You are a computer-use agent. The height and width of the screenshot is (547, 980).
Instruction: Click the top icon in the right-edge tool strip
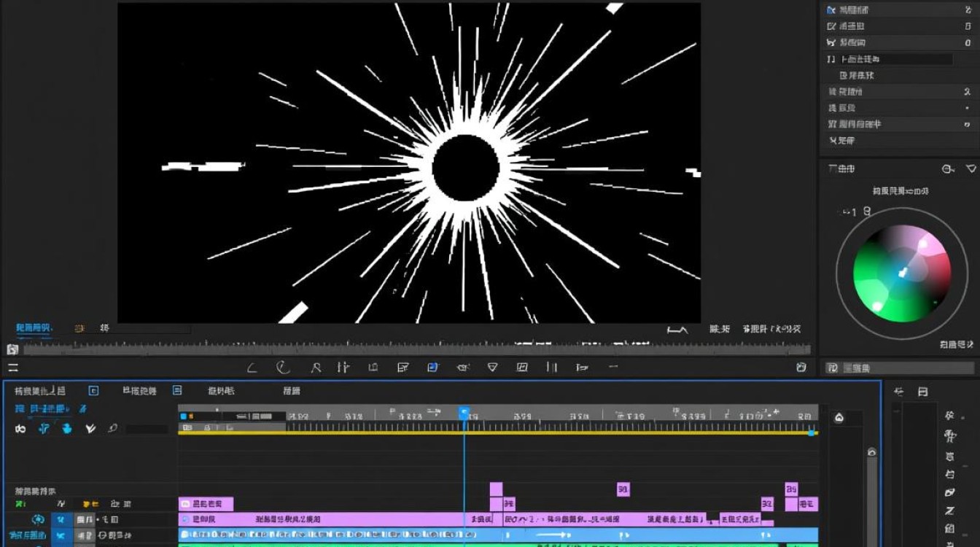[x=949, y=416]
